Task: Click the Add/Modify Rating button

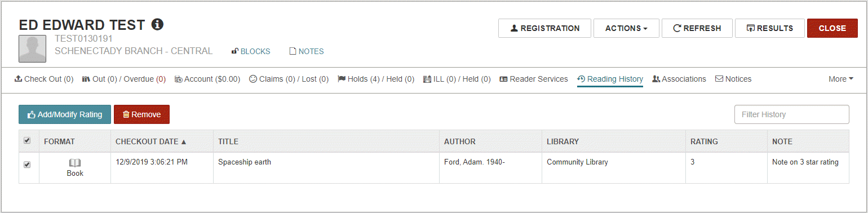Action: click(65, 114)
